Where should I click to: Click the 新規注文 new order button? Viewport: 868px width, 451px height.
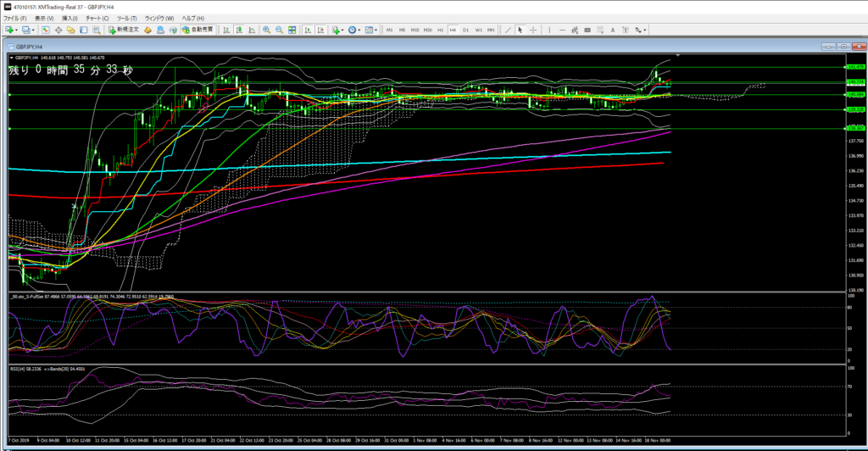124,30
